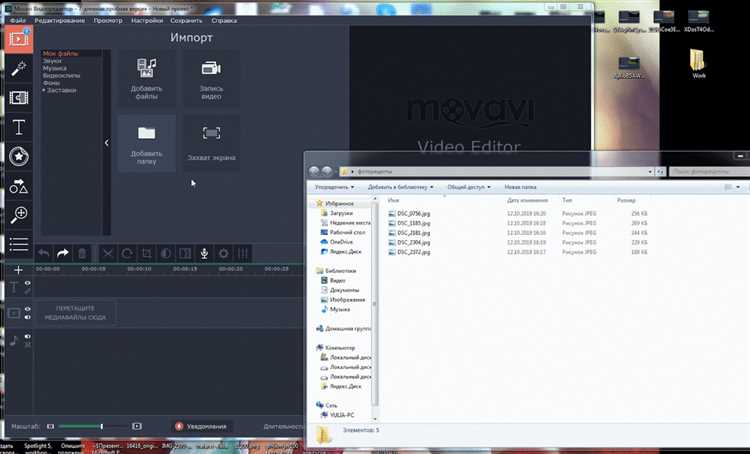The width and height of the screenshot is (750, 454).
Task: Select Музыка import category
Action: click(55, 68)
